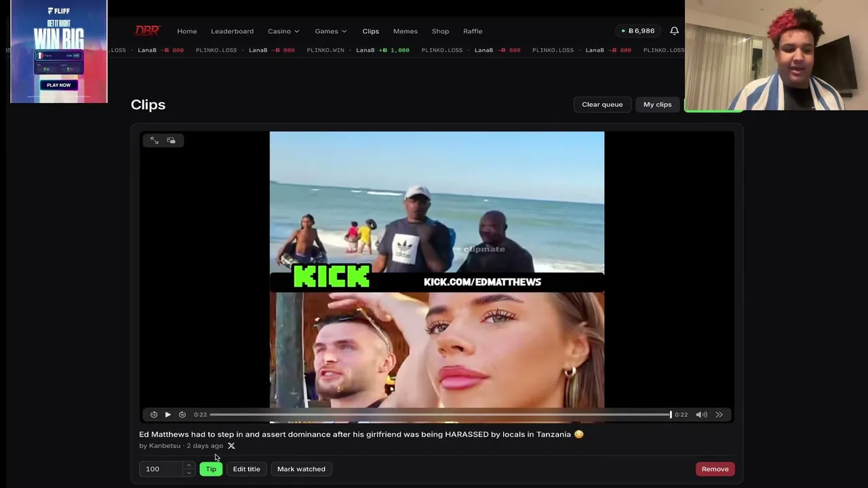Skip forward a few seconds in the clip
Screen dimensions: 868x488
point(182,415)
